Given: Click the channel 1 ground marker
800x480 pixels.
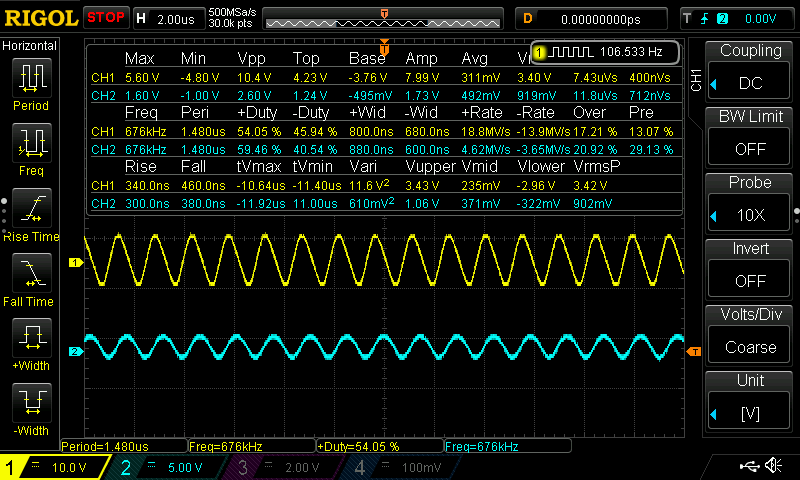Looking at the screenshot, I should click(76, 263).
